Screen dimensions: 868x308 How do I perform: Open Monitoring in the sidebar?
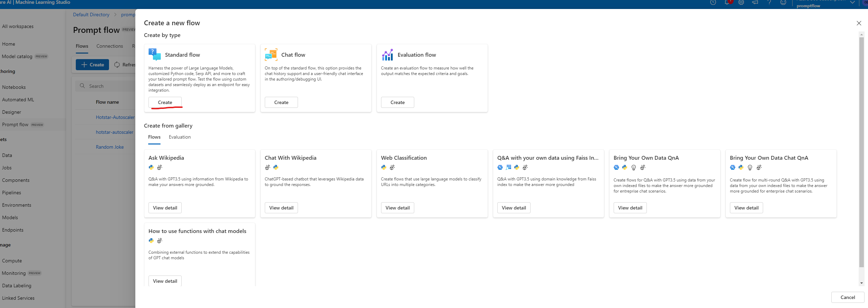(14, 273)
